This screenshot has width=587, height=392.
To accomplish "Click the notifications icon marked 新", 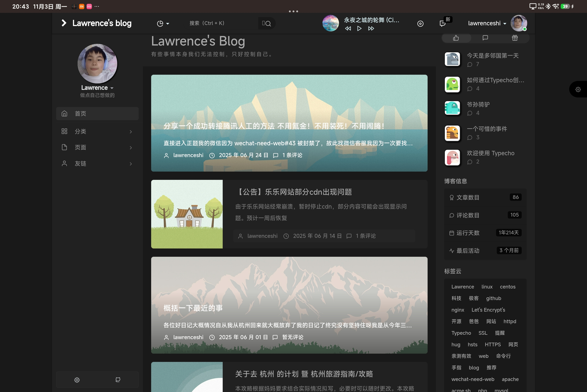I will (443, 23).
